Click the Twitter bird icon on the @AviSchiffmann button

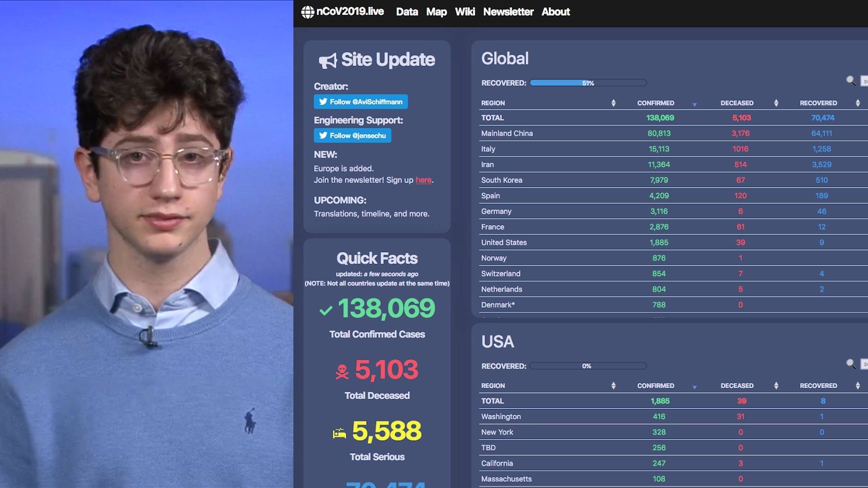tap(323, 102)
